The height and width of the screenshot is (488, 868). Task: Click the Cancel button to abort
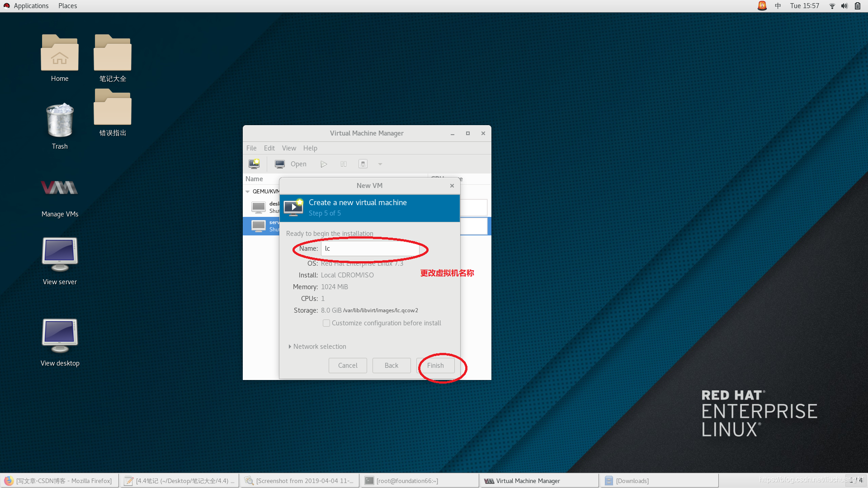(x=348, y=365)
